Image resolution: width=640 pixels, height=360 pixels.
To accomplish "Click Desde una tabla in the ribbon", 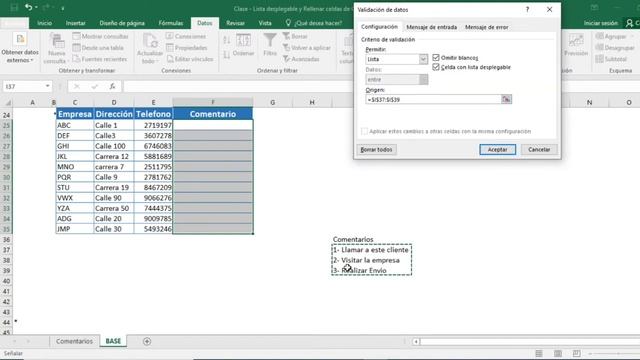I will pyautogui.click(x=98, y=48).
